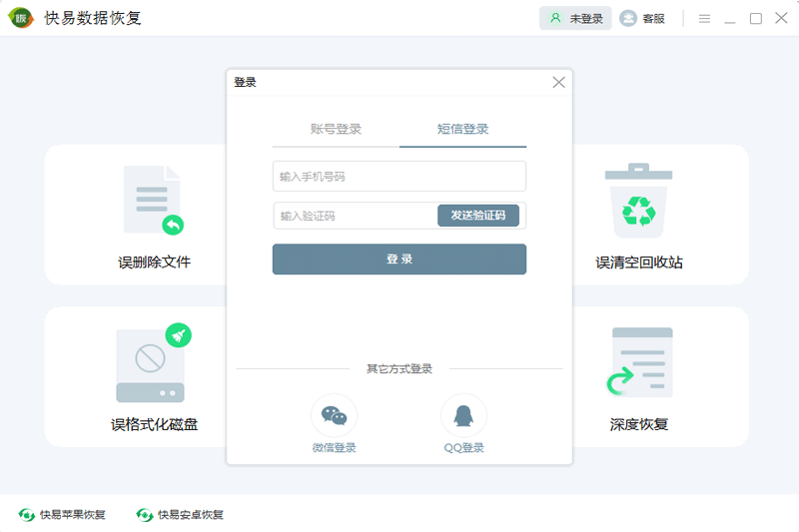
Task: Click the 误清空回收站 label
Action: [639, 263]
